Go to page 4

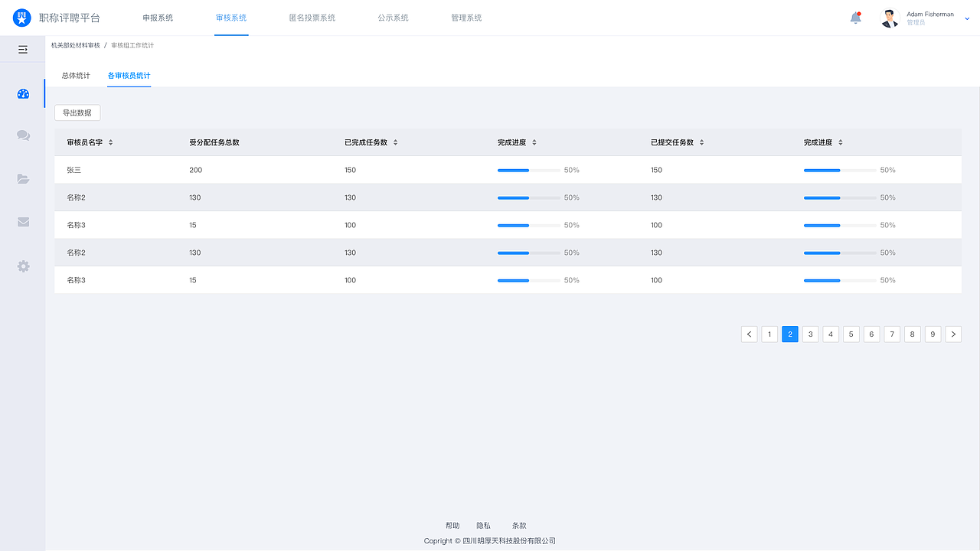(831, 334)
